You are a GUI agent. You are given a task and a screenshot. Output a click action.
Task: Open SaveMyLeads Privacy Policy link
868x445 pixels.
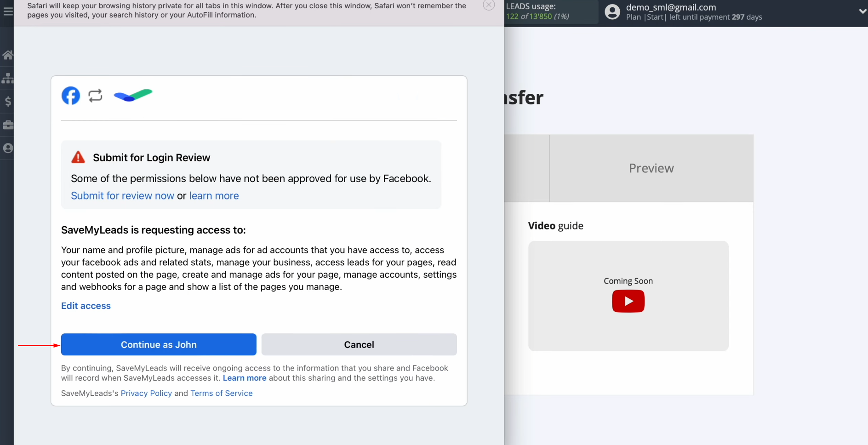tap(146, 393)
